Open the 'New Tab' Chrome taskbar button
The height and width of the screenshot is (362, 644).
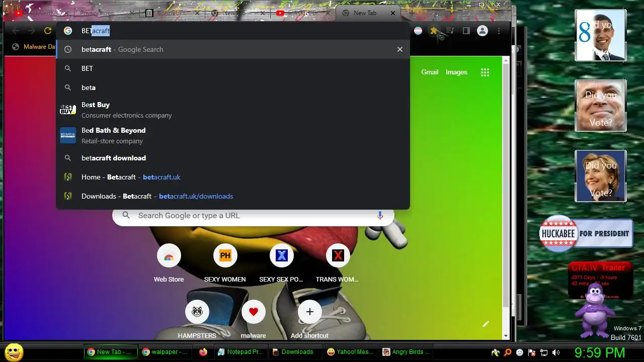point(110,352)
